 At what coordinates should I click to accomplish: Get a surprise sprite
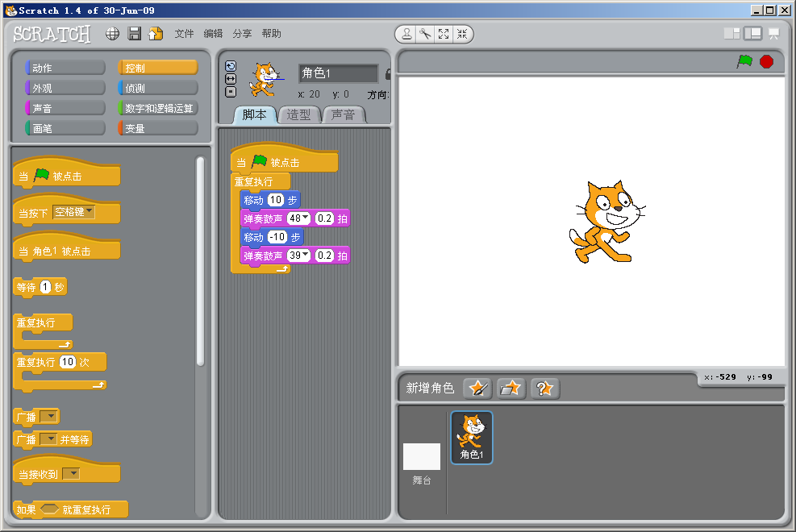pos(544,389)
